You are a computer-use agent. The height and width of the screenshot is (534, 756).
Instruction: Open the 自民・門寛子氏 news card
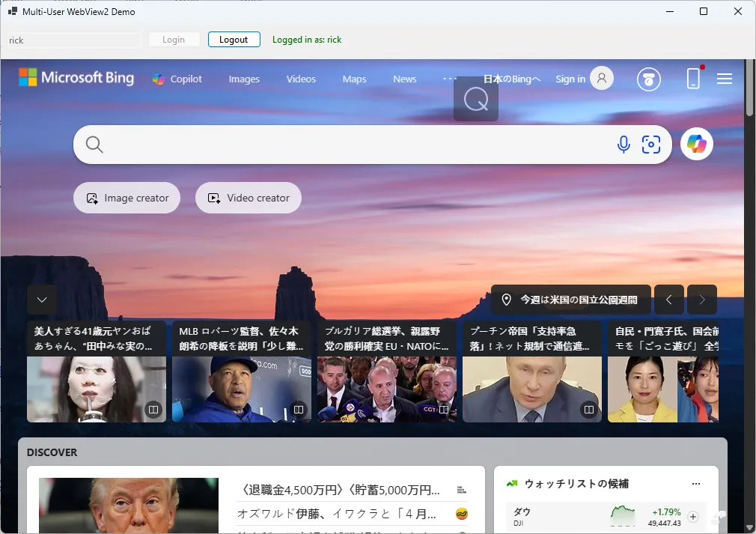tap(663, 371)
